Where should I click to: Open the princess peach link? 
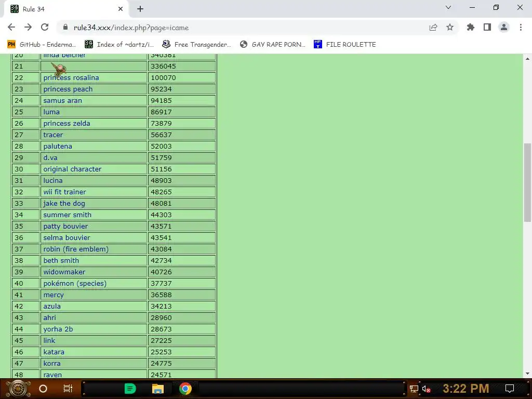pos(68,89)
